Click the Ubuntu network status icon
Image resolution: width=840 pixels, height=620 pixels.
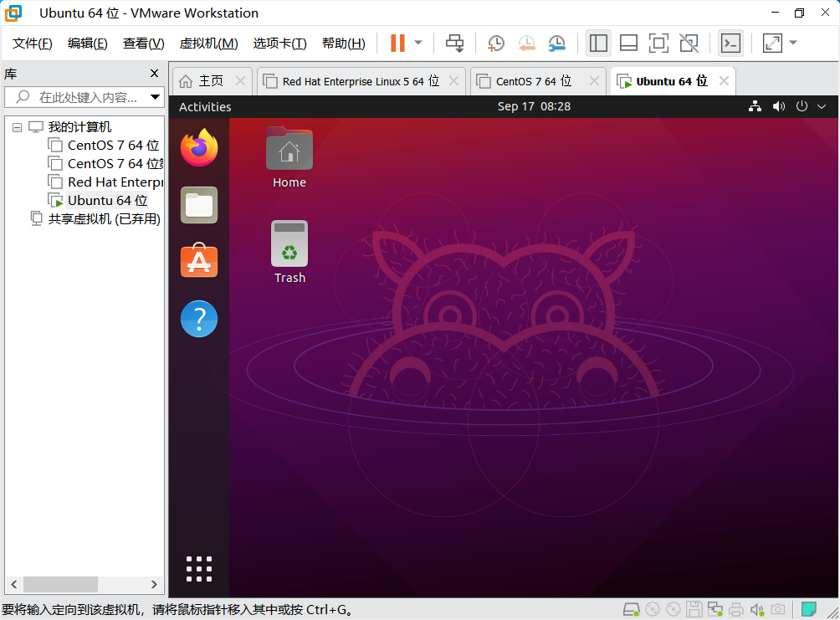coord(755,106)
